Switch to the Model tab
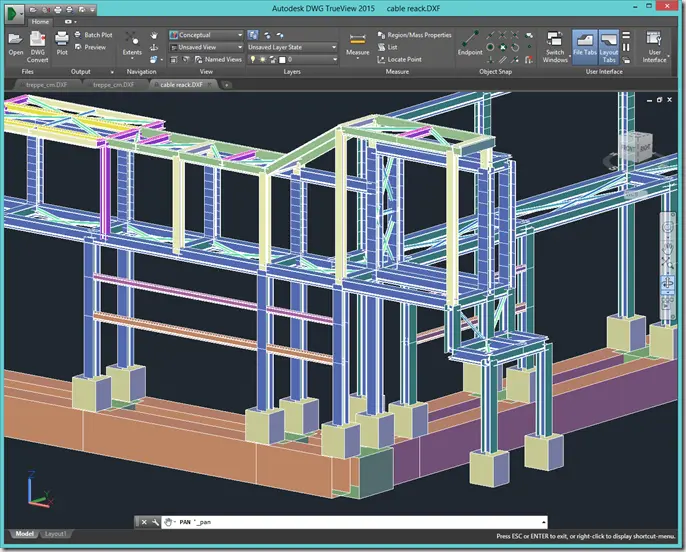The height and width of the screenshot is (552, 686). click(x=24, y=534)
